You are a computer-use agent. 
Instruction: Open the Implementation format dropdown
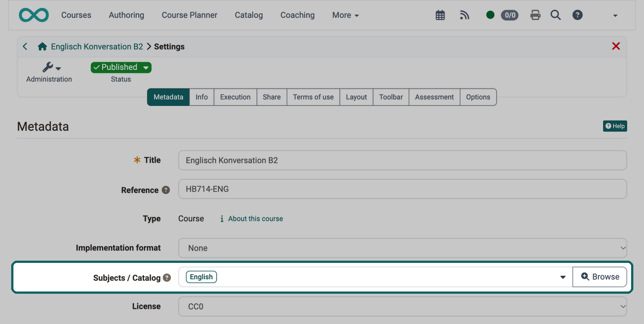coord(403,248)
